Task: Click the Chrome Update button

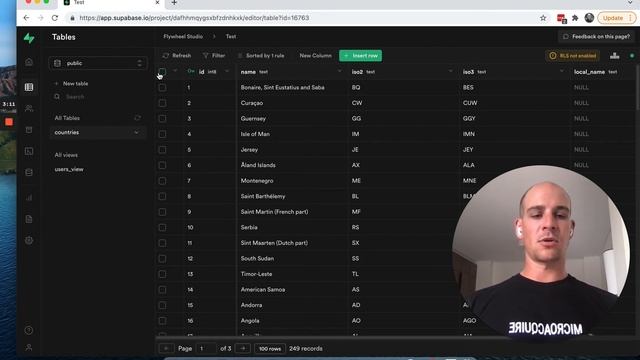Action: click(x=616, y=18)
